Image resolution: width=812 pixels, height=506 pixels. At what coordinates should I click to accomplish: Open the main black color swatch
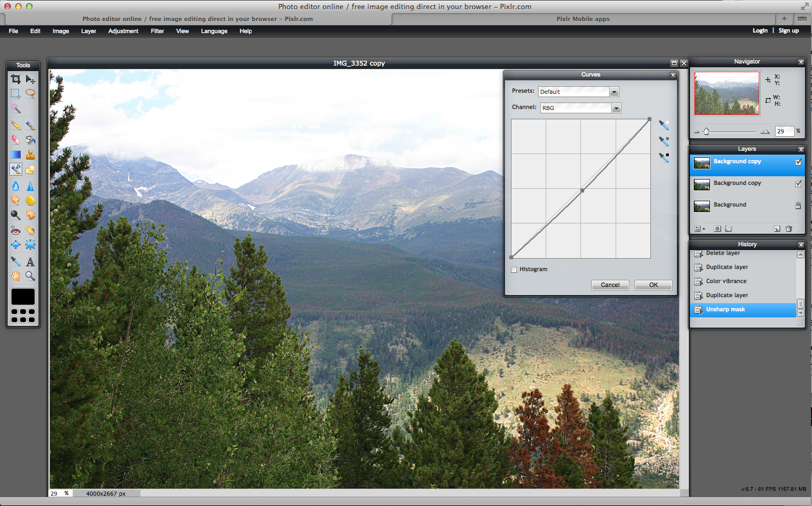[x=23, y=297]
